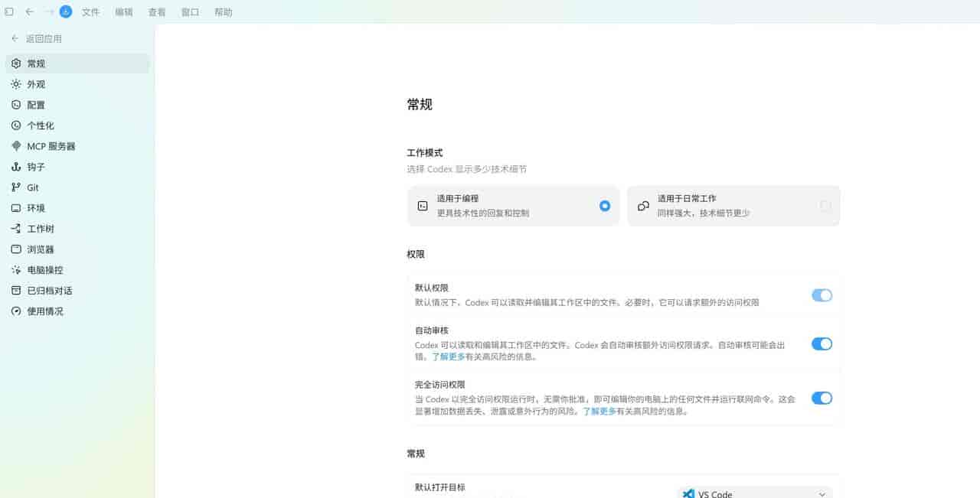Click the icon beside 个性化
Image resolution: width=980 pixels, height=498 pixels.
tap(16, 125)
